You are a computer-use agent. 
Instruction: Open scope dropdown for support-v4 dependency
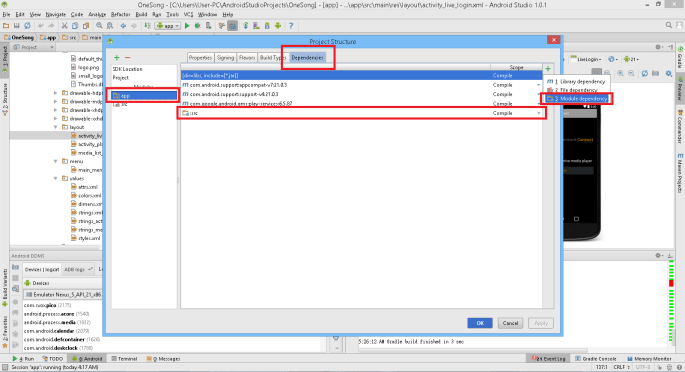click(x=539, y=94)
